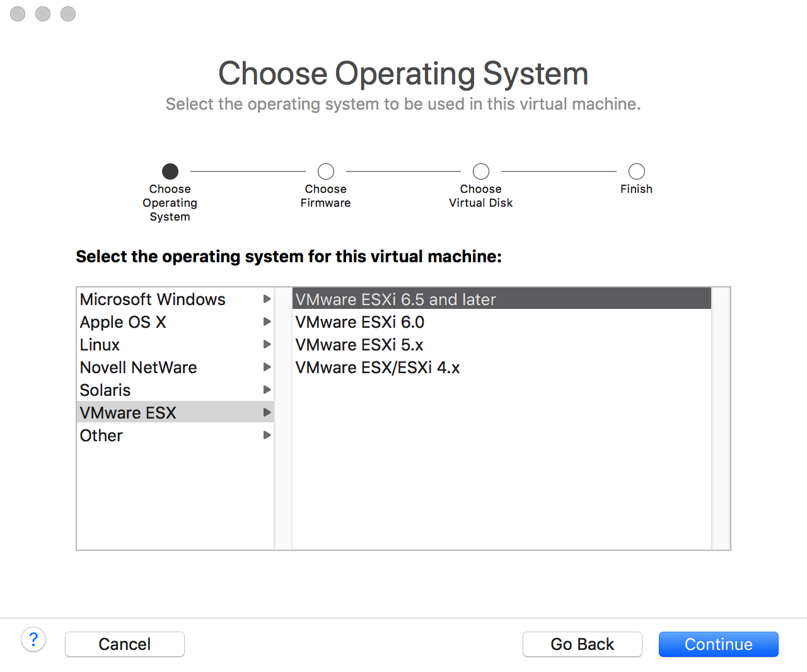807x672 pixels.
Task: Click the Finish step circle
Action: point(637,171)
